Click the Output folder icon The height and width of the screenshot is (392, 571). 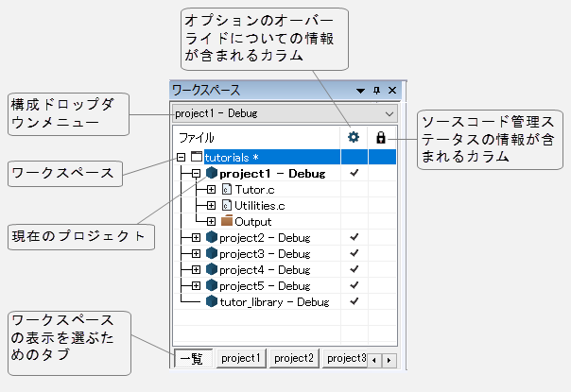pyautogui.click(x=227, y=221)
